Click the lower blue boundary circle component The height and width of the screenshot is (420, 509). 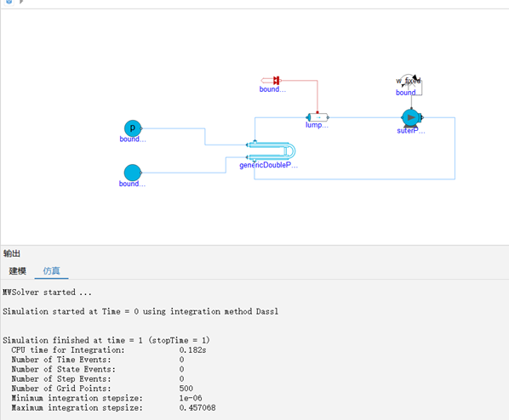point(133,173)
